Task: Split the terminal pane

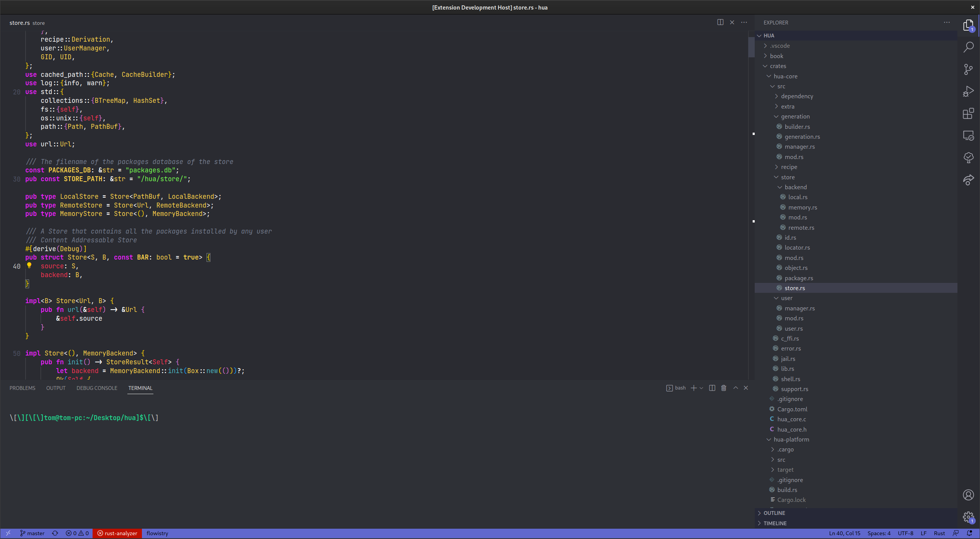Action: tap(712, 388)
